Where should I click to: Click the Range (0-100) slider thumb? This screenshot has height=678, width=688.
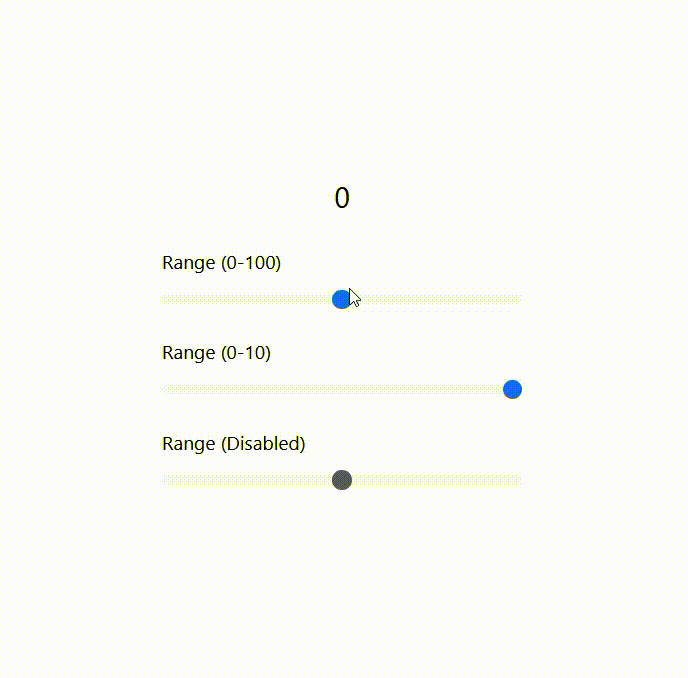(341, 299)
